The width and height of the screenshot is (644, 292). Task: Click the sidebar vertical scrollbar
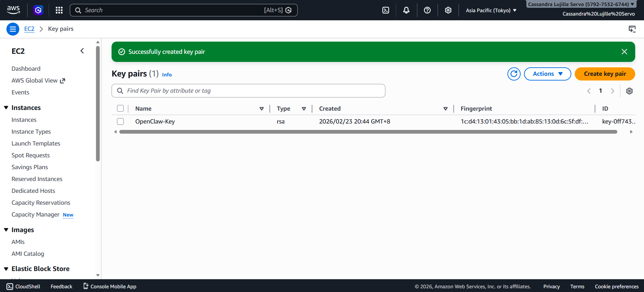pos(98,104)
